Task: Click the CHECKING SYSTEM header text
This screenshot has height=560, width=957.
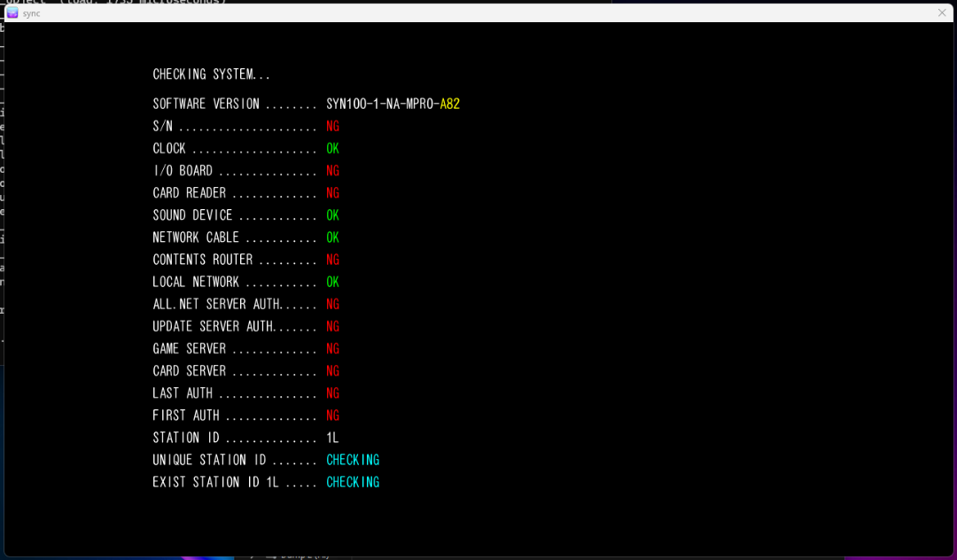Action: (x=211, y=74)
